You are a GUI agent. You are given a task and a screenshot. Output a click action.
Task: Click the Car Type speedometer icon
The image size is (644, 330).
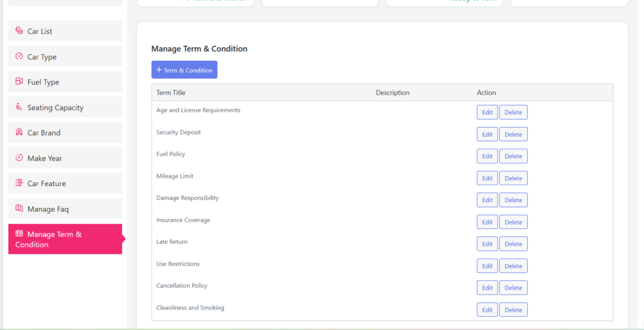[x=19, y=56]
